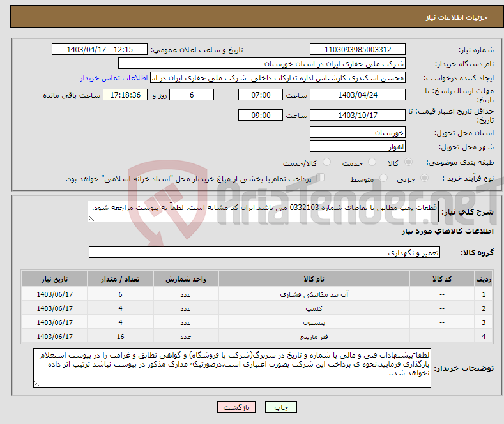
Task: Click the remaining days field showing 6
Action: pos(192,95)
